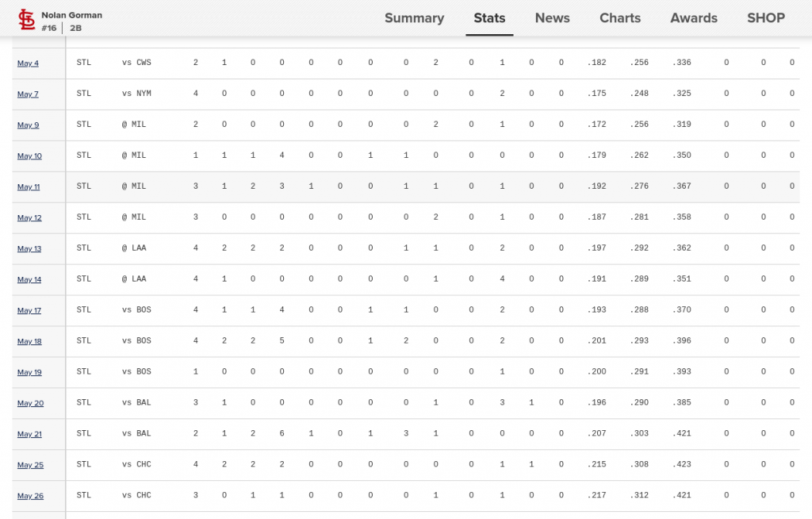
Task: Open the May 14 game at LAA
Action: [x=29, y=279]
